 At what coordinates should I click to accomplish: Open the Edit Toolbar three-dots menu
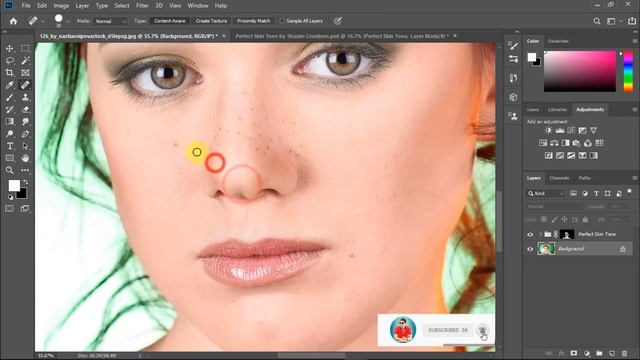pos(25,170)
